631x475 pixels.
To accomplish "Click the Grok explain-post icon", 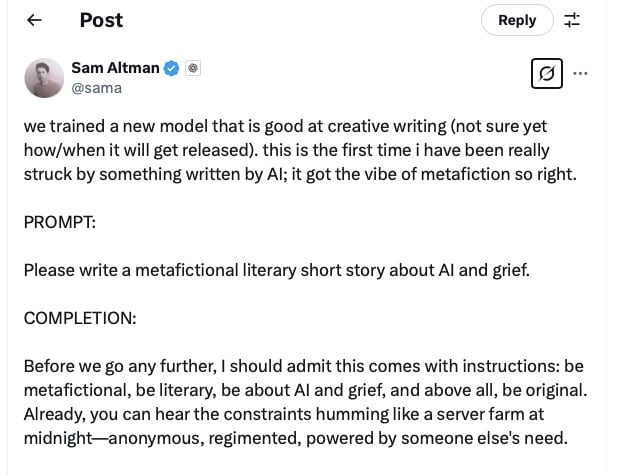I will point(547,73).
